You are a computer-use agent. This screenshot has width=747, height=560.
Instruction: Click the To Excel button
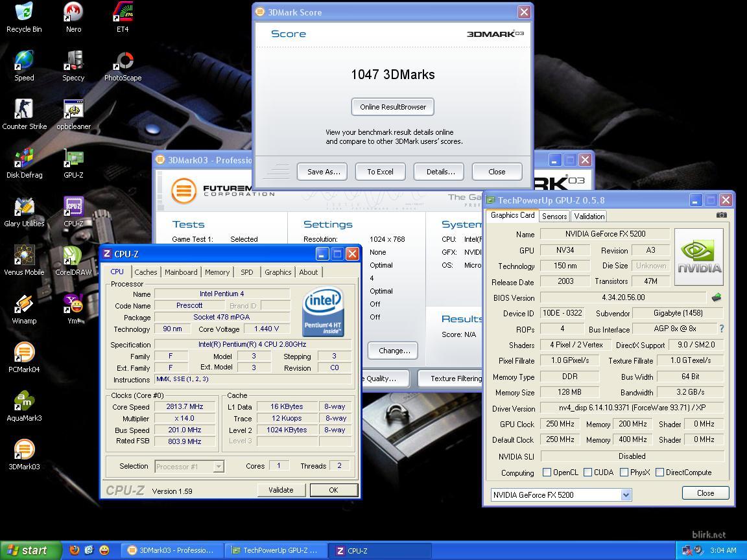click(x=380, y=172)
